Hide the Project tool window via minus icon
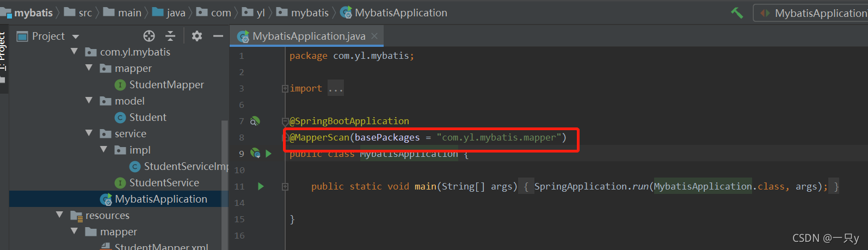868x250 pixels. coord(218,36)
